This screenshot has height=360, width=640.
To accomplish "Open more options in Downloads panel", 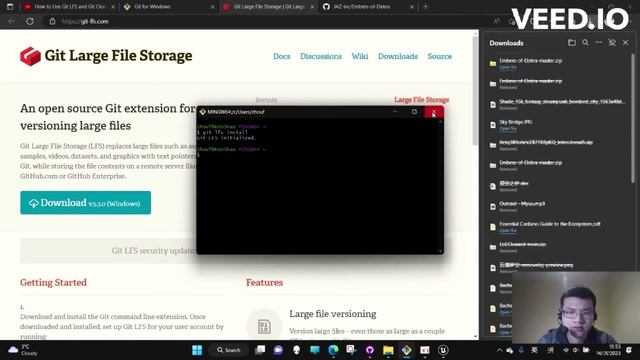I will 598,42.
